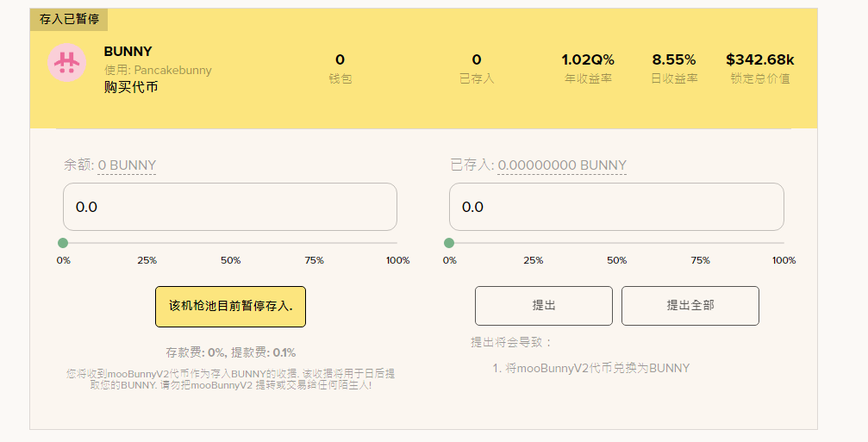This screenshot has height=442, width=868.
Task: Click the 存入已暂停 deposit paused badge
Action: (69, 19)
